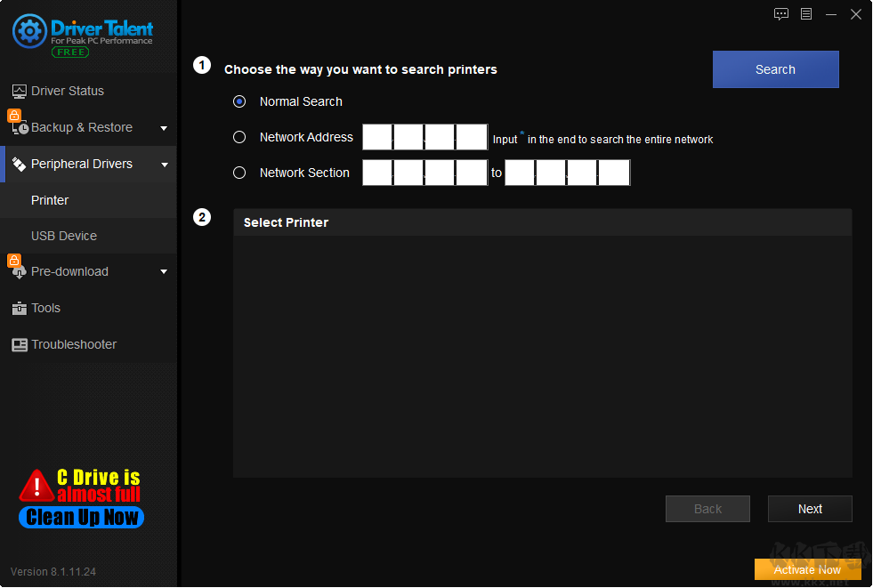
Task: Open the Tools toolbox icon
Action: [19, 308]
